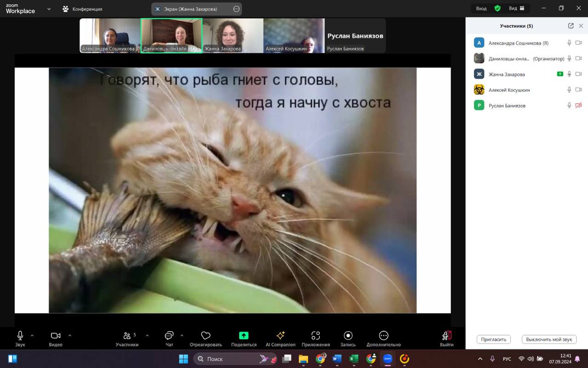Start screen sharing via green Поделиться button
Image resolution: width=588 pixels, height=368 pixels.
pos(244,339)
